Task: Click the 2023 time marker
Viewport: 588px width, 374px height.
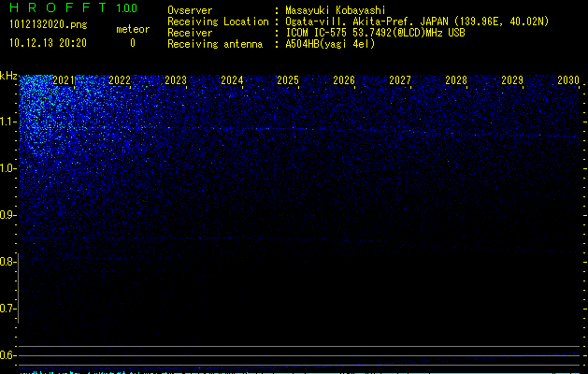Action: (x=176, y=80)
